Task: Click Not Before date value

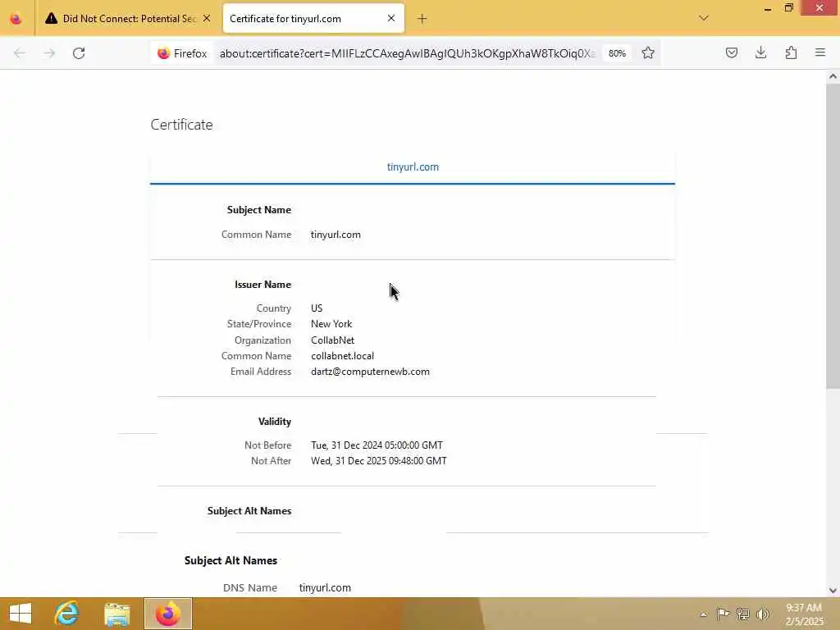Action: [x=377, y=445]
